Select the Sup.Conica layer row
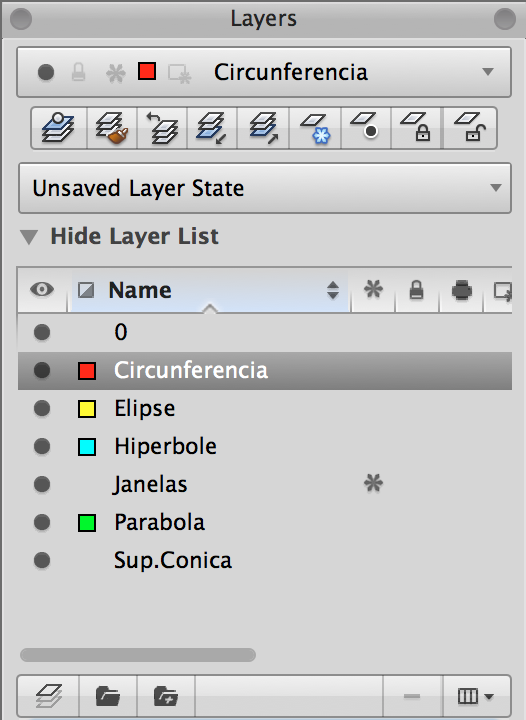The width and height of the screenshot is (526, 720). tap(265, 560)
